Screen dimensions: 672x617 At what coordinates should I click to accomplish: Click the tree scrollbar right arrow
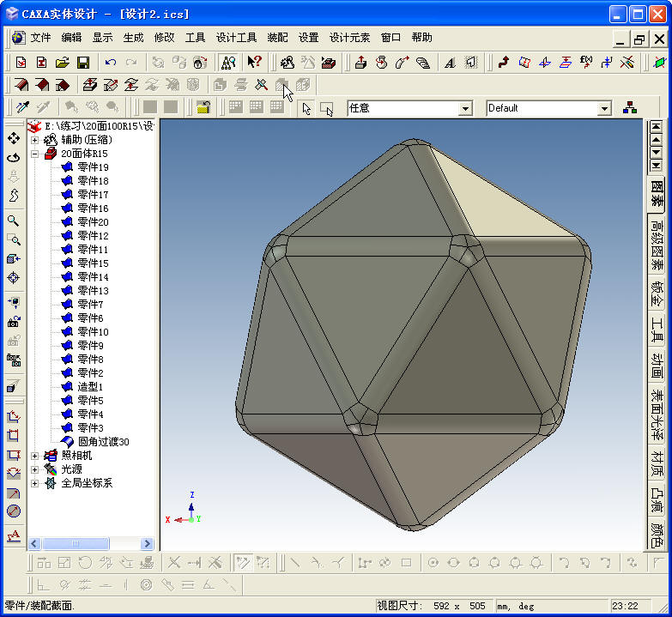147,544
